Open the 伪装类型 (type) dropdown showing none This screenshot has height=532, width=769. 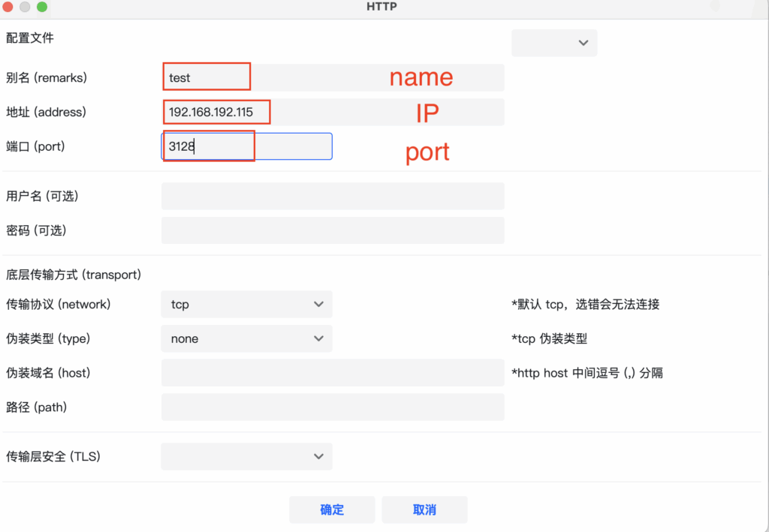pos(246,339)
